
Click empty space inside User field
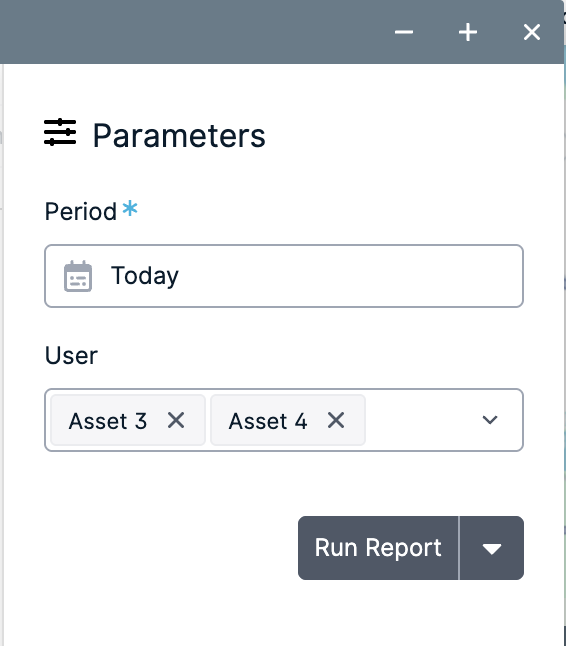click(420, 420)
